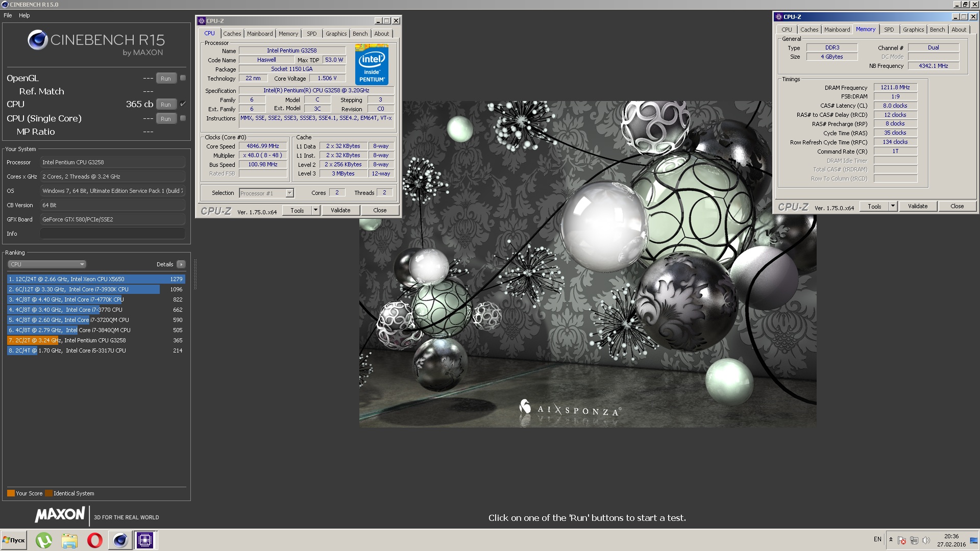
Task: Click the Intel Pentium logo in CPU-Z
Action: coord(372,65)
